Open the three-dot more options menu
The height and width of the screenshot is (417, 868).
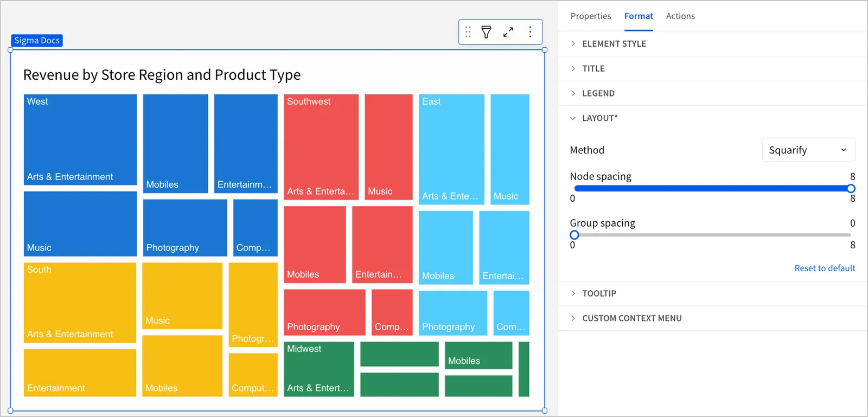click(530, 32)
